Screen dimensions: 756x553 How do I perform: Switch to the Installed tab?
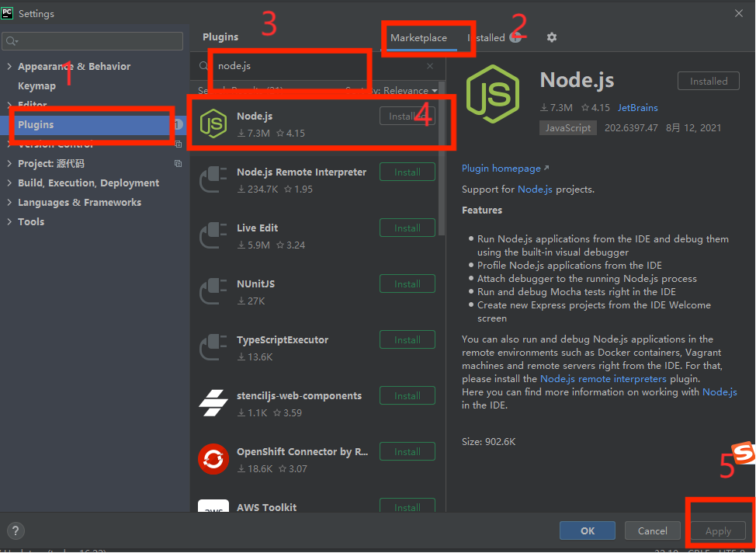point(487,38)
